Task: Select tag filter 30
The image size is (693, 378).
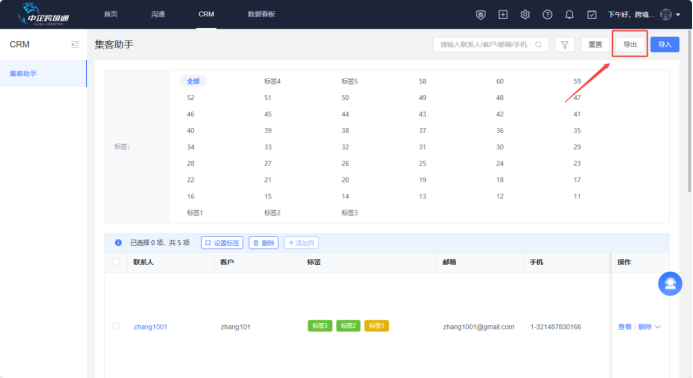Action: [x=500, y=147]
